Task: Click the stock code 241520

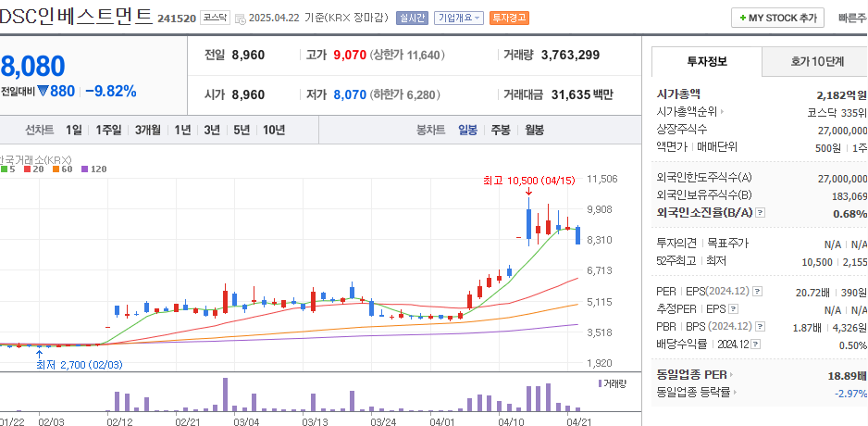Action: coord(177,19)
